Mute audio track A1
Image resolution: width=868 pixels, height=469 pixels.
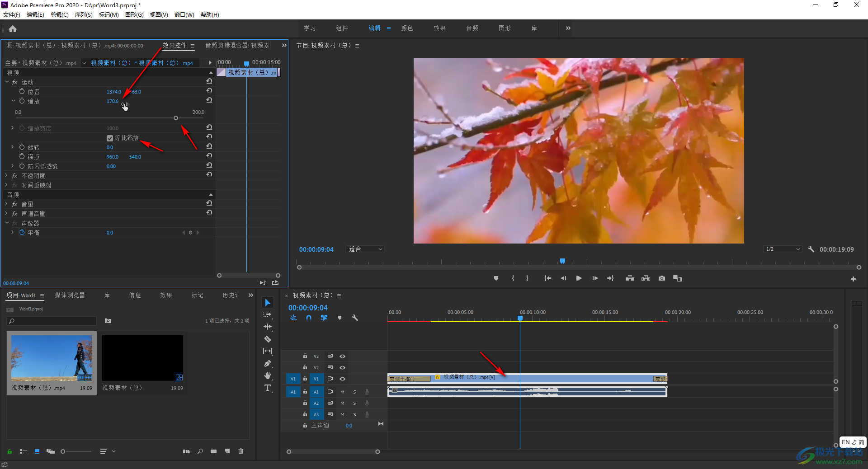(x=342, y=392)
